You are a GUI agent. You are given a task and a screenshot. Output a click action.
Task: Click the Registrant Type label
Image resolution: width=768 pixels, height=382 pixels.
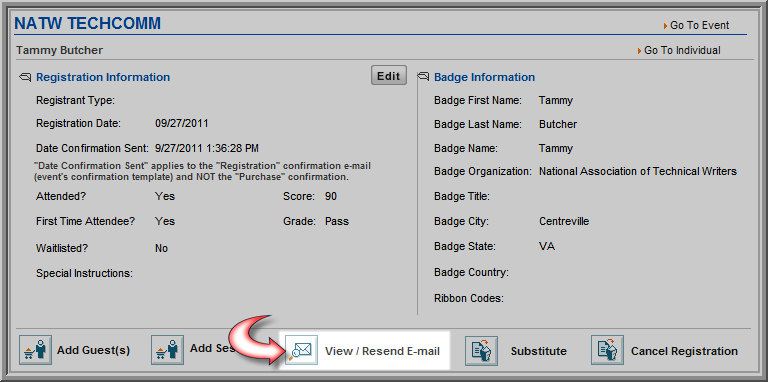tap(75, 100)
